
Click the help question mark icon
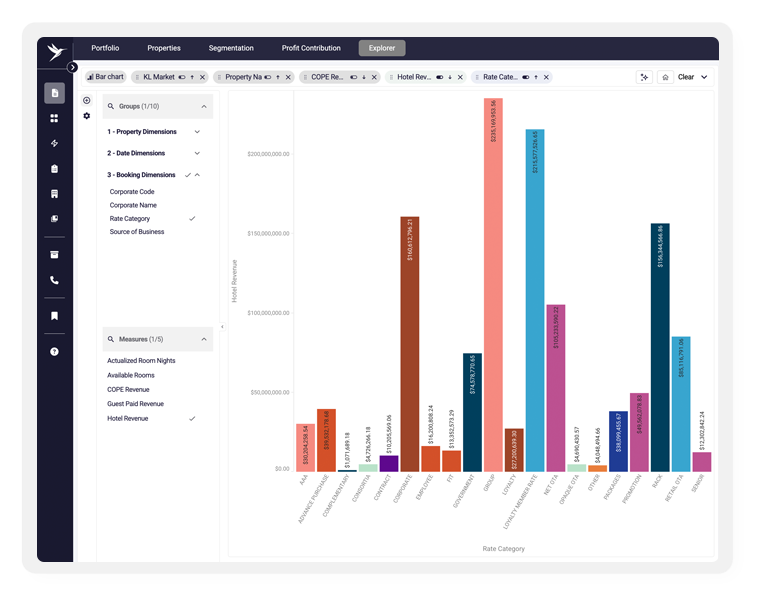[x=54, y=351]
